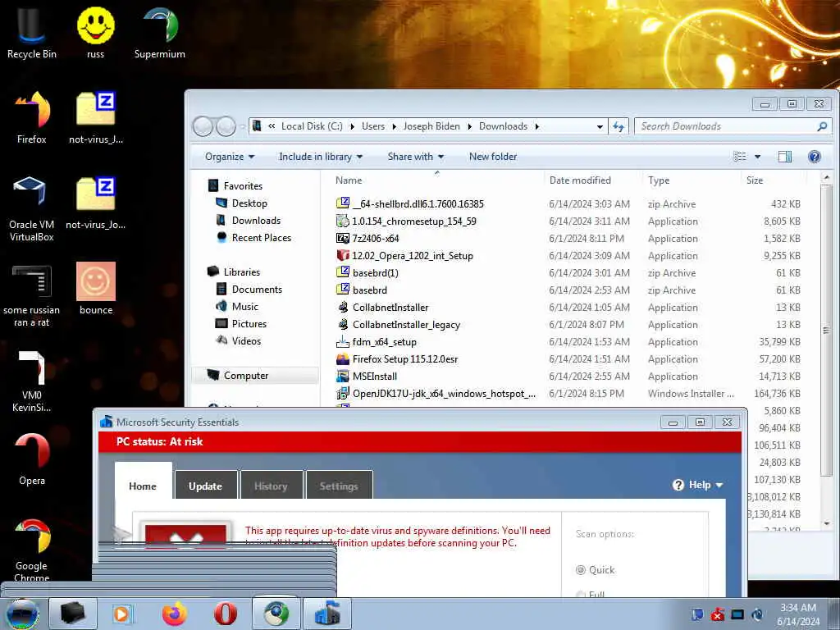Launch Firefox from the desktop icon

tap(32, 118)
